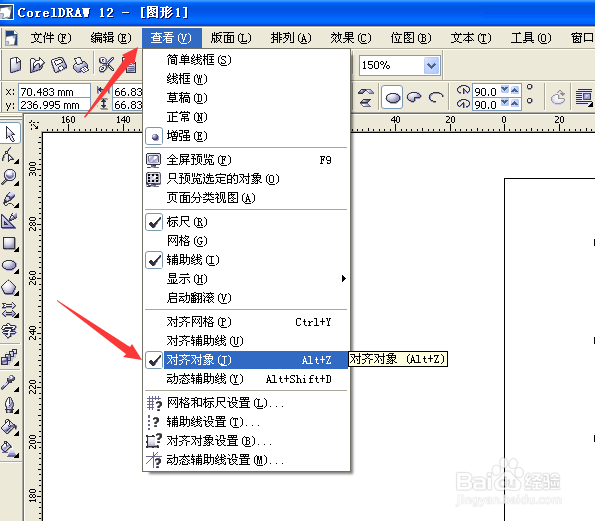The height and width of the screenshot is (521, 595).
Task: Click the Open file icon
Action: [x=37, y=65]
